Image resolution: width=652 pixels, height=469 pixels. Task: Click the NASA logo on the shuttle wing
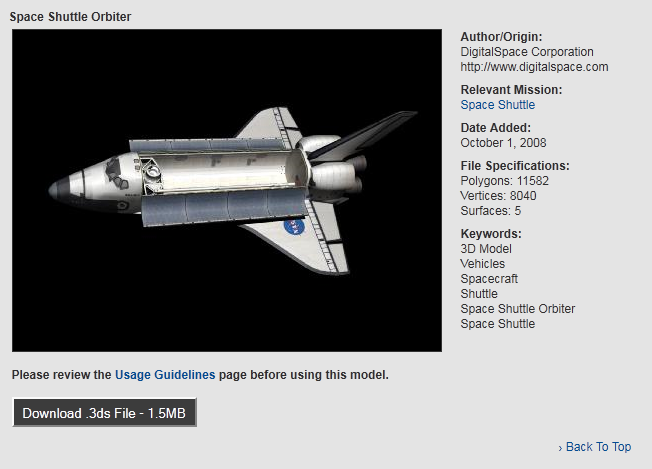(295, 227)
